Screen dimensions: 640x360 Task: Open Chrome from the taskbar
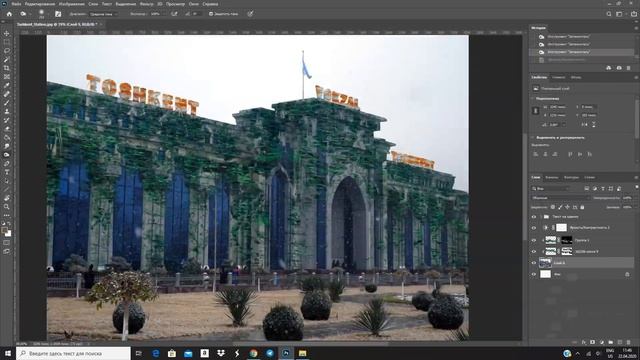pyautogui.click(x=253, y=353)
